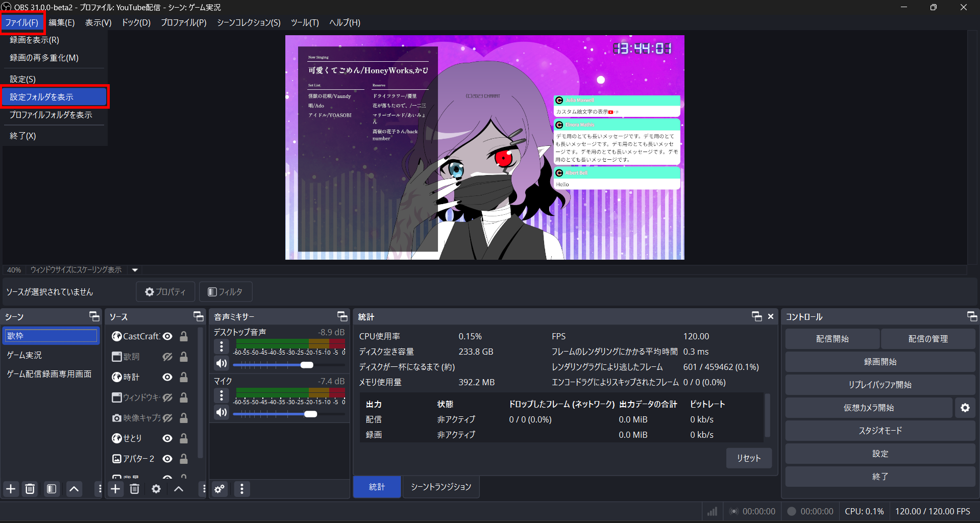
Task: Undock the ソース panel
Action: [x=199, y=316]
